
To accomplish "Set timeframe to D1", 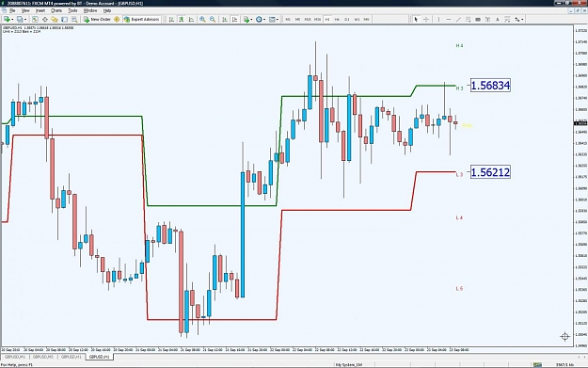I will (x=347, y=19).
